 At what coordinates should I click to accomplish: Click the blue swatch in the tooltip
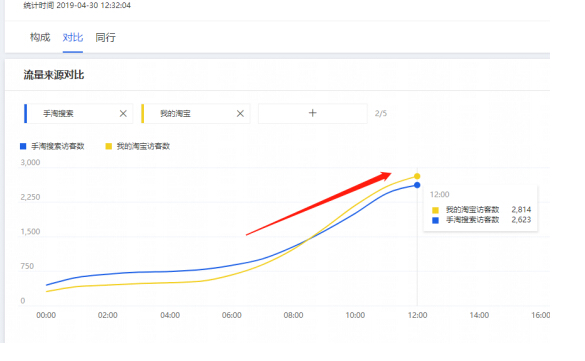pos(435,220)
